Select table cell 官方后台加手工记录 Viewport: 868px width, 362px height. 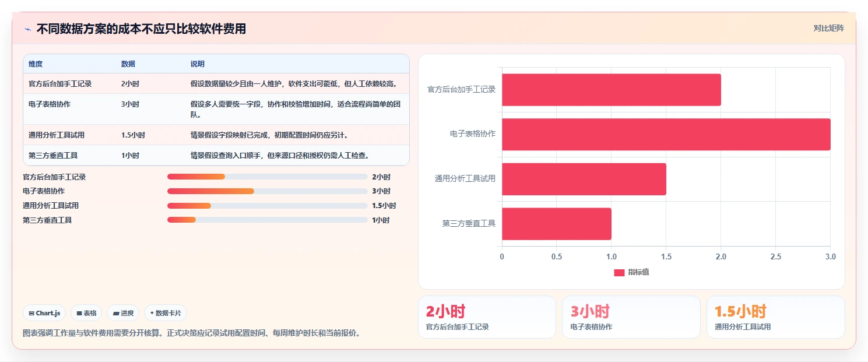point(60,84)
